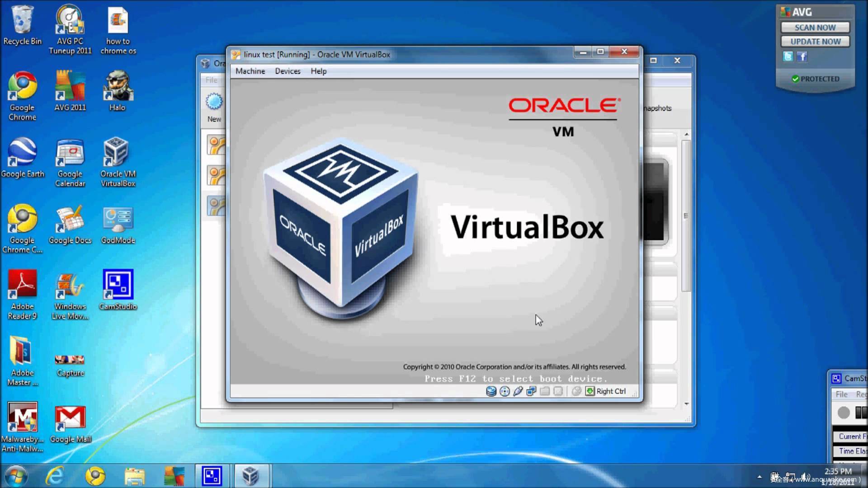Click the mouse integration status icon
Viewport: 868px width, 488px height.
point(576,391)
